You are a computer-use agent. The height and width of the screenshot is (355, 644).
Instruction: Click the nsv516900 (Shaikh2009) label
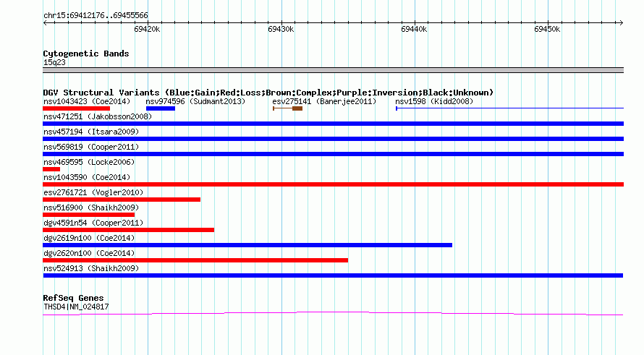(x=91, y=208)
